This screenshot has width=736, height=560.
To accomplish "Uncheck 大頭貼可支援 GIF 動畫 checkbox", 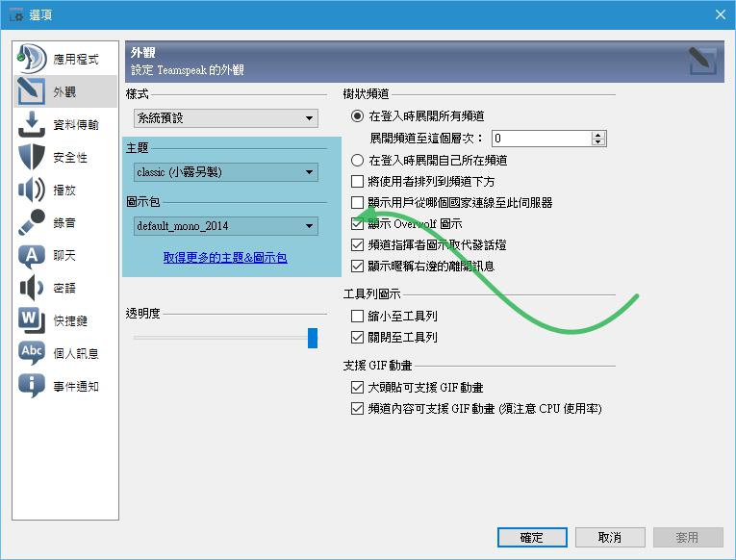I will pyautogui.click(x=357, y=387).
